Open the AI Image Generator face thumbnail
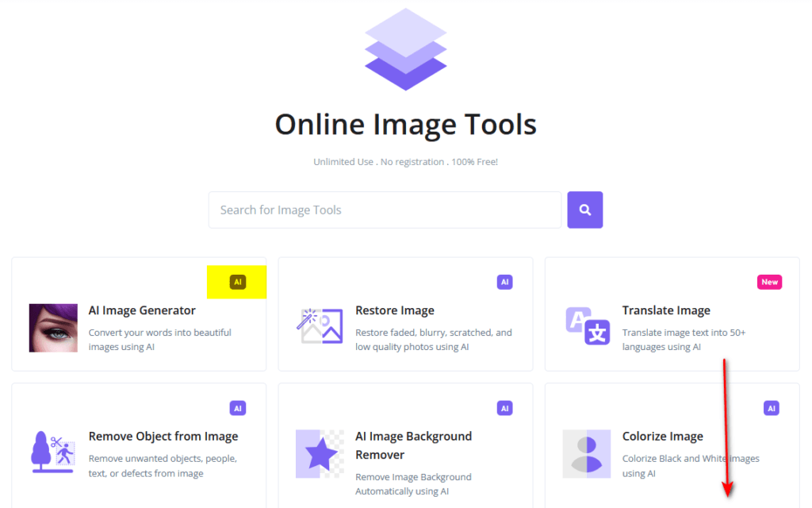Image resolution: width=812 pixels, height=508 pixels. (x=53, y=328)
